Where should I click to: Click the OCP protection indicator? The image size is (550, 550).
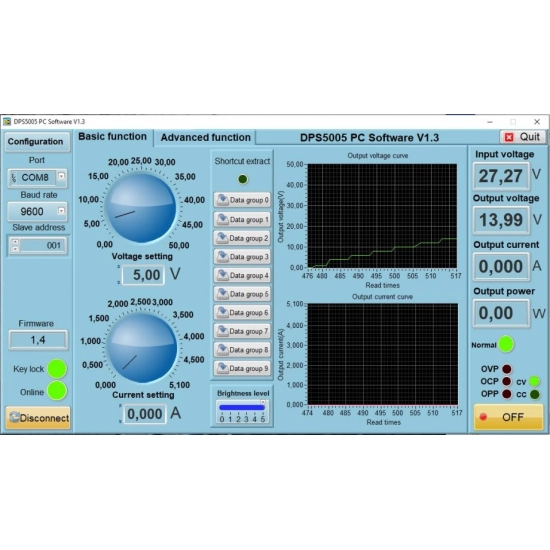click(507, 381)
